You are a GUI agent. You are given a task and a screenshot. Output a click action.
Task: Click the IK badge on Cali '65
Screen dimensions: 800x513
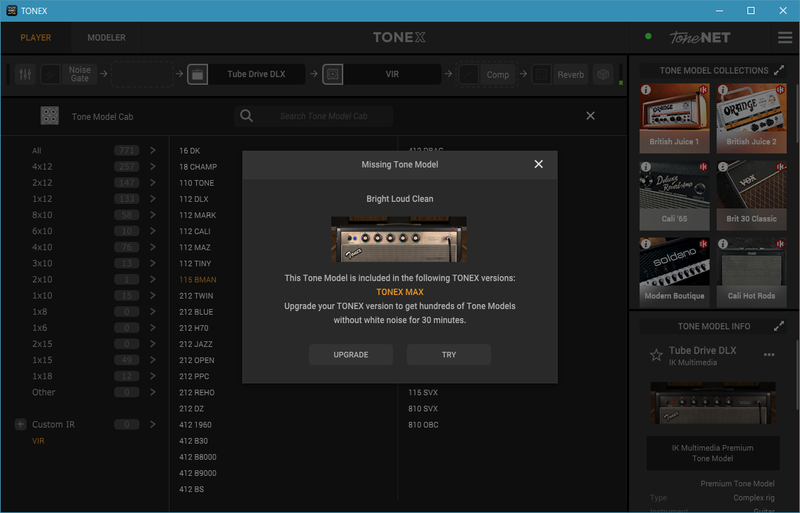704,167
